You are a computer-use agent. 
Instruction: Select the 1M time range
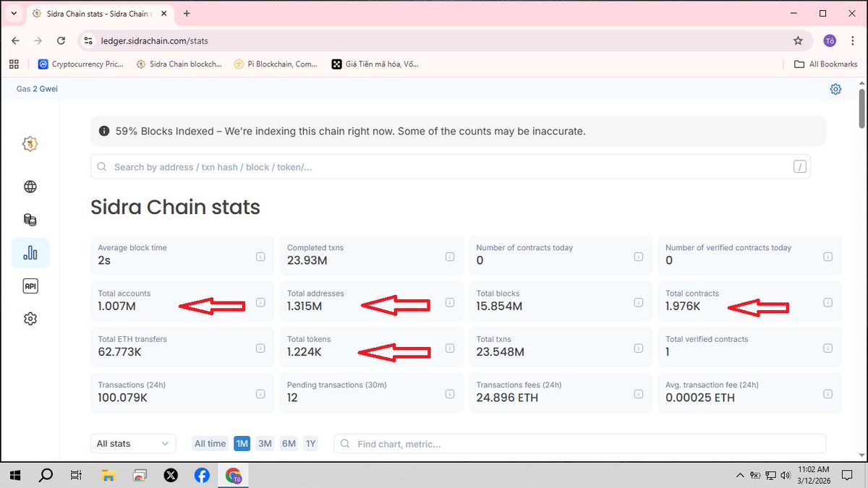[x=242, y=443]
